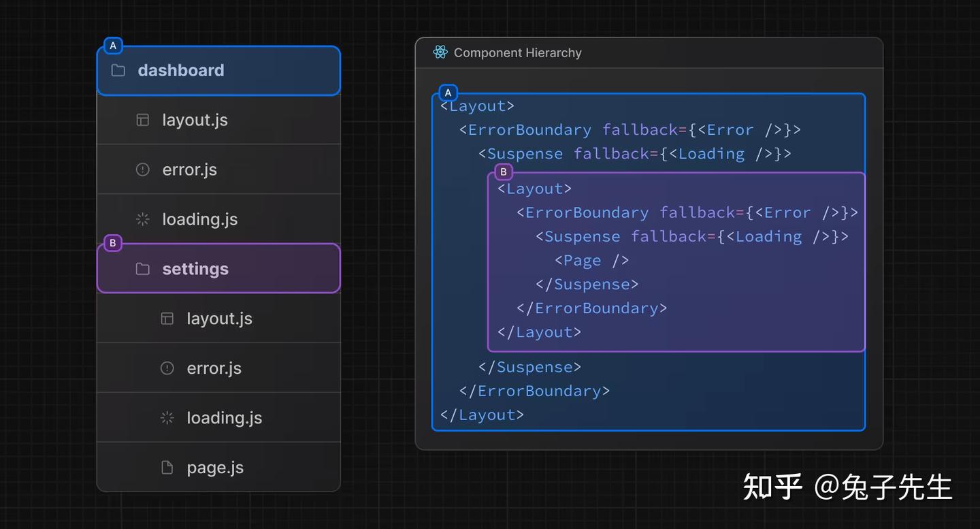Click the inner closing </Layout> tag
This screenshot has height=529, width=980.
539,332
